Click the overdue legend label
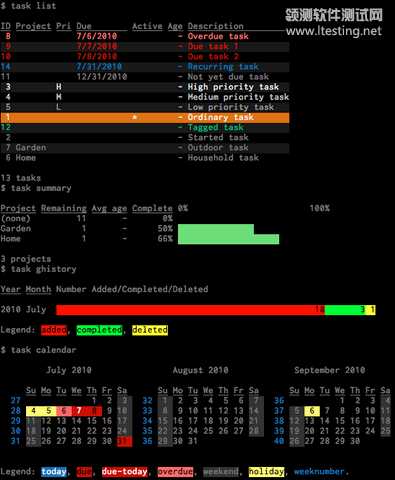395x480 pixels. (x=175, y=471)
